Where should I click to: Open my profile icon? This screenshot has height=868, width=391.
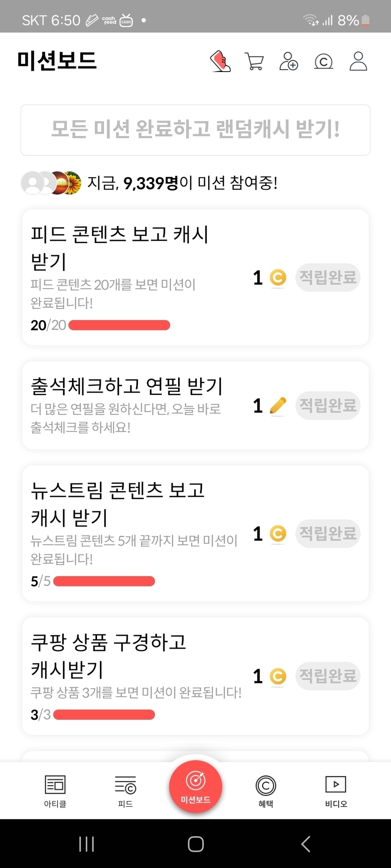pyautogui.click(x=358, y=62)
